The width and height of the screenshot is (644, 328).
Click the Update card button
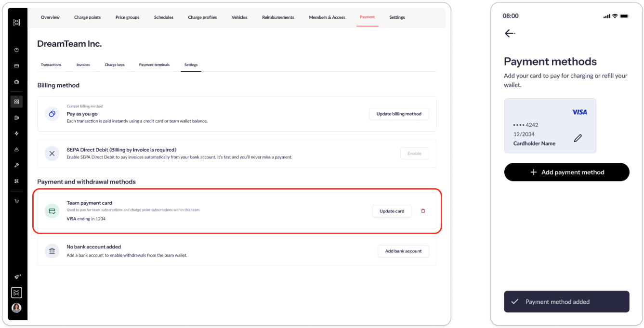pos(392,211)
